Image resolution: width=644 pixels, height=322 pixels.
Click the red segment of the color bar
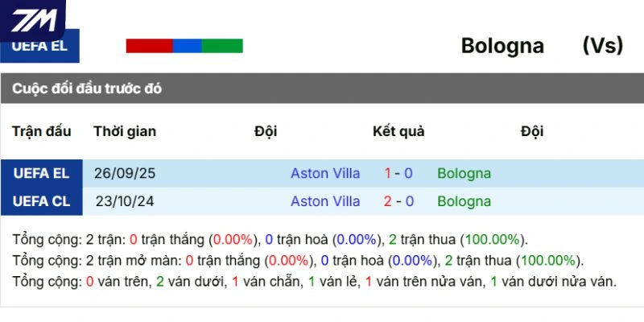coord(149,46)
